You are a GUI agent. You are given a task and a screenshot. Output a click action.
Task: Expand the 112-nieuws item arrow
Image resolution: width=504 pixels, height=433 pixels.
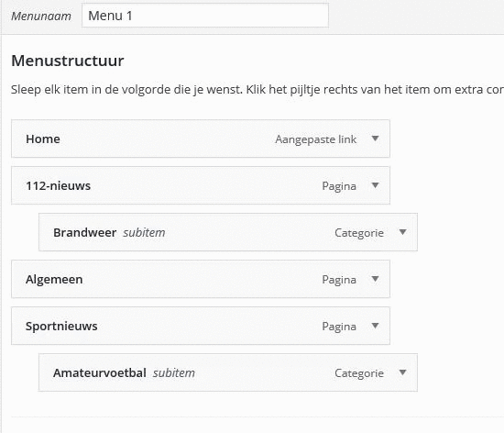point(375,185)
